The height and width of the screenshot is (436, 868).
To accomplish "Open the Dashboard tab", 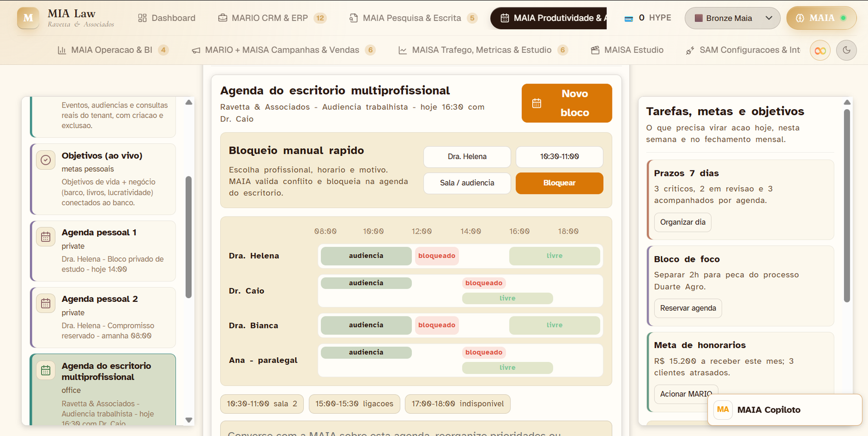I will click(167, 18).
